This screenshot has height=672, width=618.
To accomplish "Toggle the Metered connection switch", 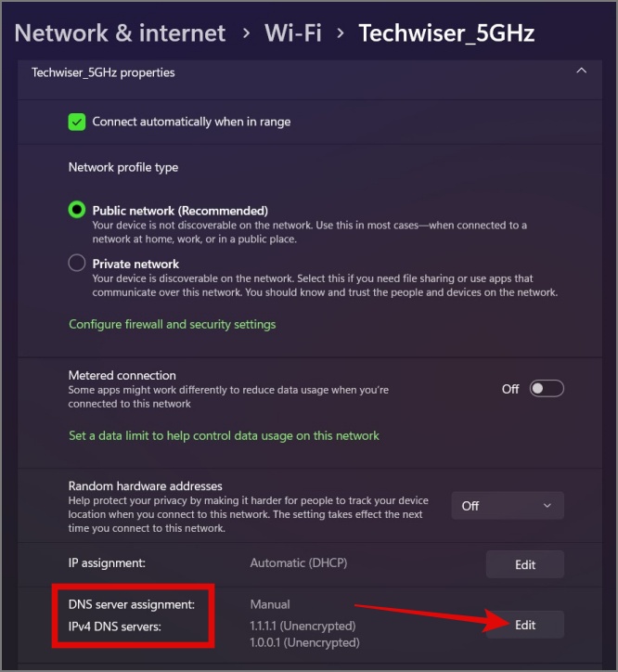I will tap(547, 389).
